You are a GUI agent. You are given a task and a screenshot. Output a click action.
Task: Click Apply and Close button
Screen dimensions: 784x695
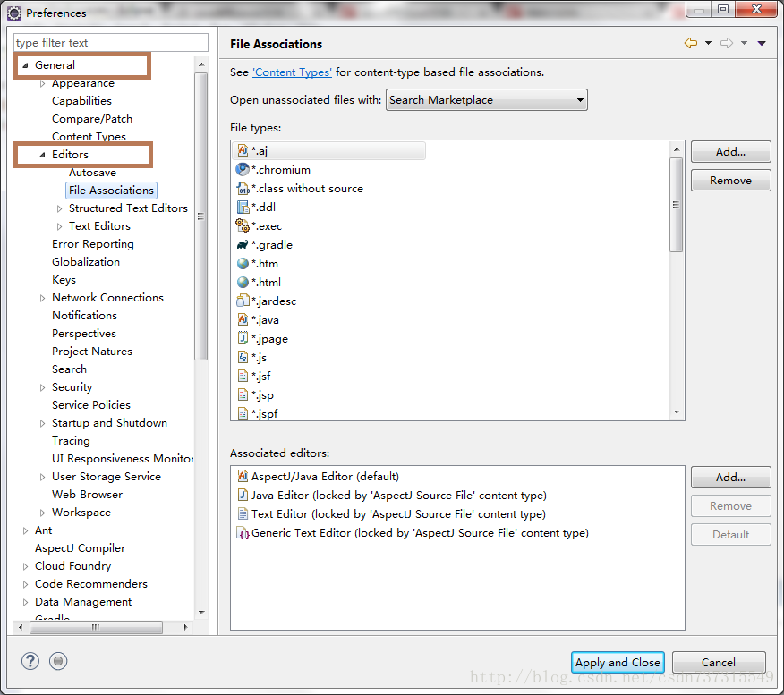coord(618,663)
